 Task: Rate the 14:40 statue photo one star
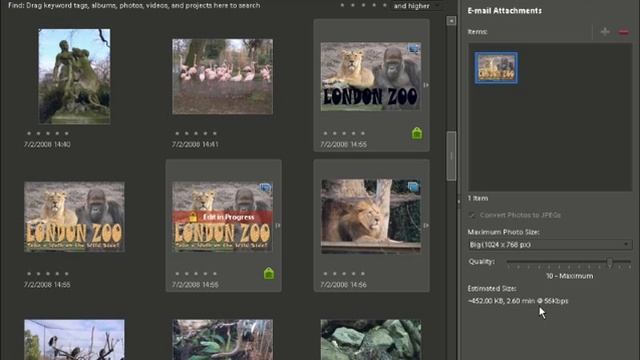(x=29, y=133)
